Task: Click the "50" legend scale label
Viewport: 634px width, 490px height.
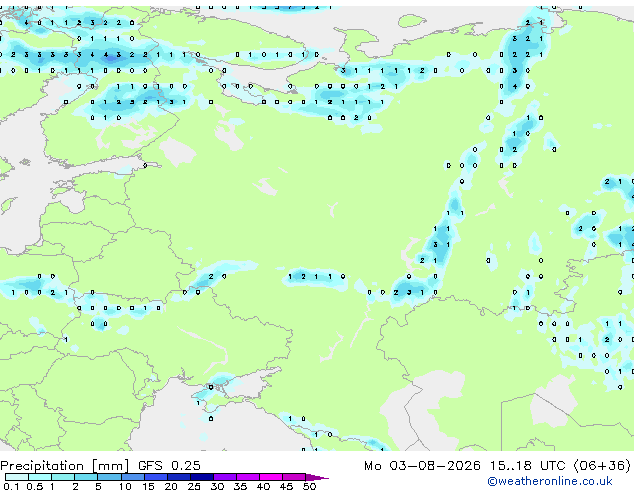Action: click(x=309, y=486)
